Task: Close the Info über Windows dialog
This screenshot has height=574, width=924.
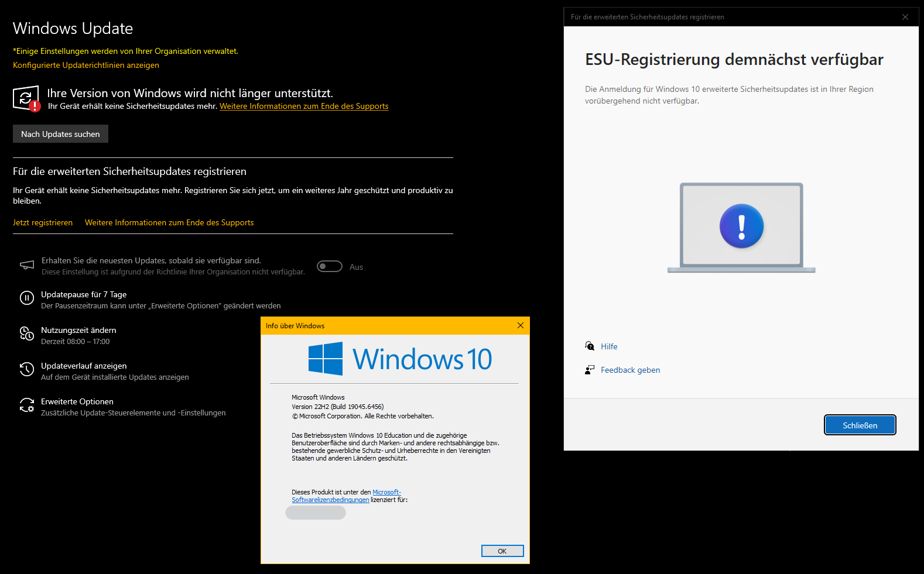Action: 521,325
